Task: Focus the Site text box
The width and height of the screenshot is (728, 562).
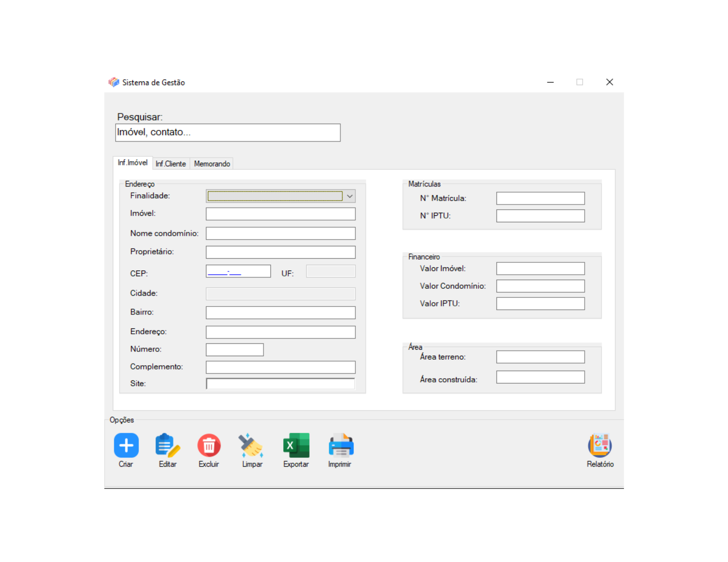Action: pos(280,384)
